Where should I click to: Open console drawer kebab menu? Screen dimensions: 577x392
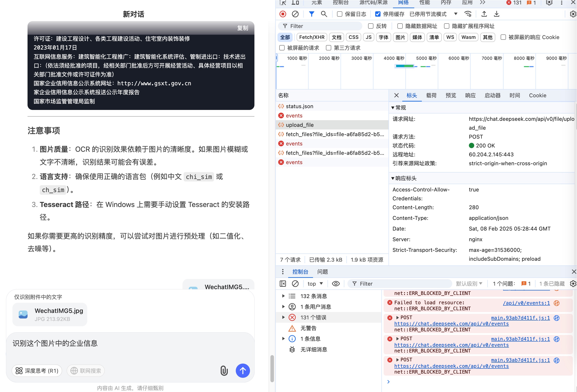pos(283,272)
